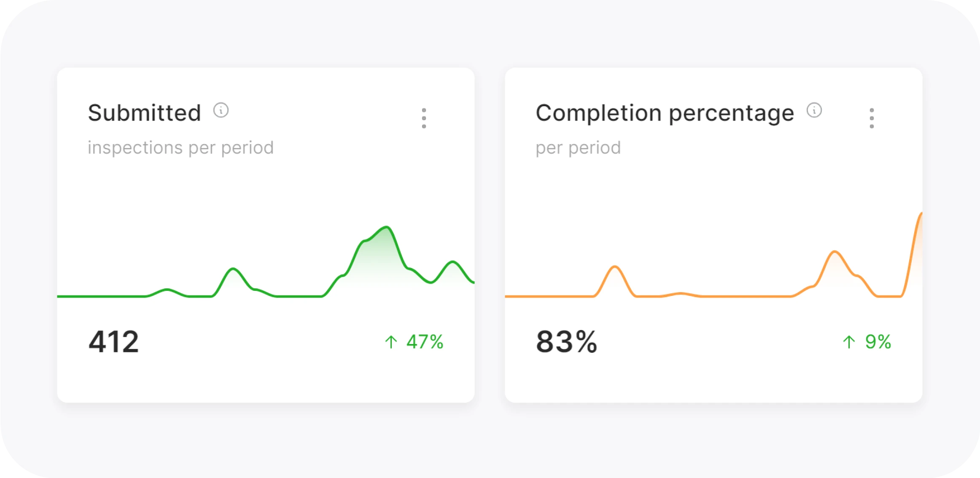
Task: Click the 'per period' subtitle text
Action: tap(578, 147)
